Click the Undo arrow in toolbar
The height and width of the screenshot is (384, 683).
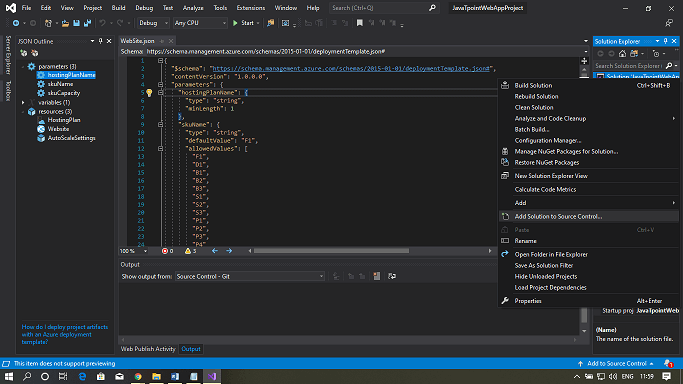tap(102, 23)
